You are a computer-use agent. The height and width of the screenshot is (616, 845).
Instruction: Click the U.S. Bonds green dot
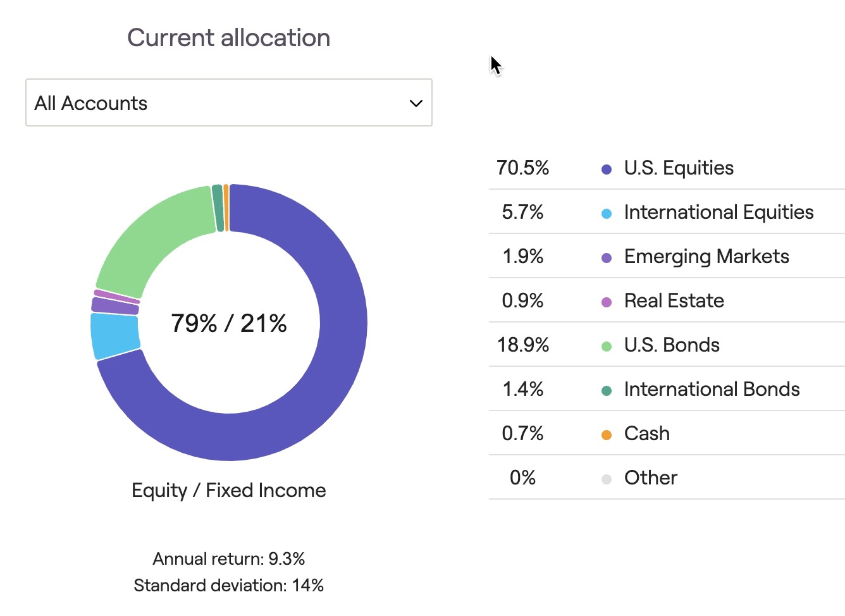(x=607, y=346)
